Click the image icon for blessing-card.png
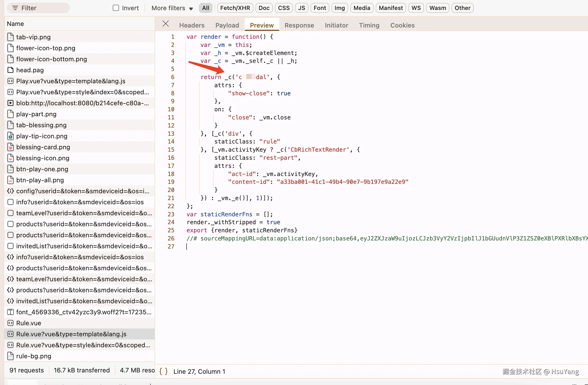The width and height of the screenshot is (588, 385). click(x=10, y=147)
